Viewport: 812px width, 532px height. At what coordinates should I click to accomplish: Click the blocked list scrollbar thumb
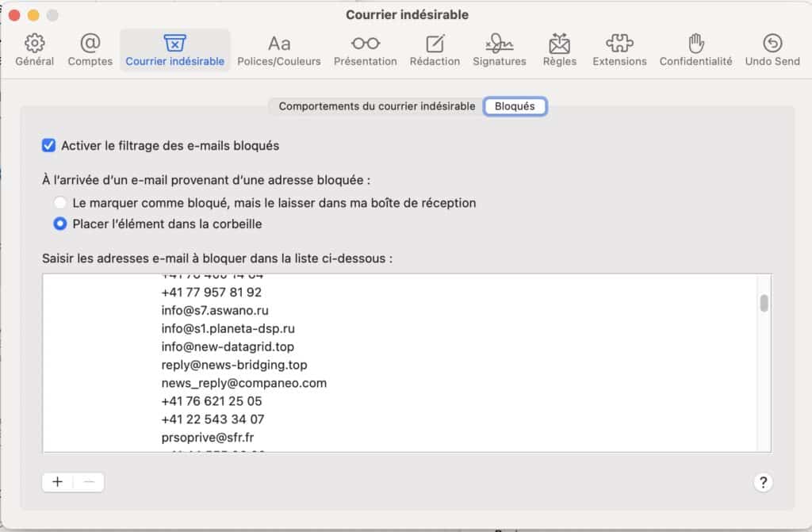tap(764, 304)
